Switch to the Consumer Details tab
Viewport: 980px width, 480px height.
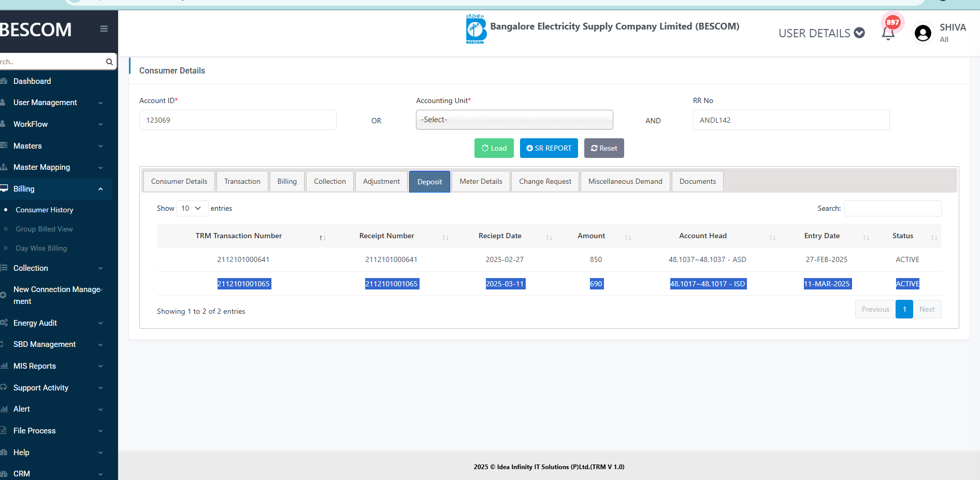[179, 181]
